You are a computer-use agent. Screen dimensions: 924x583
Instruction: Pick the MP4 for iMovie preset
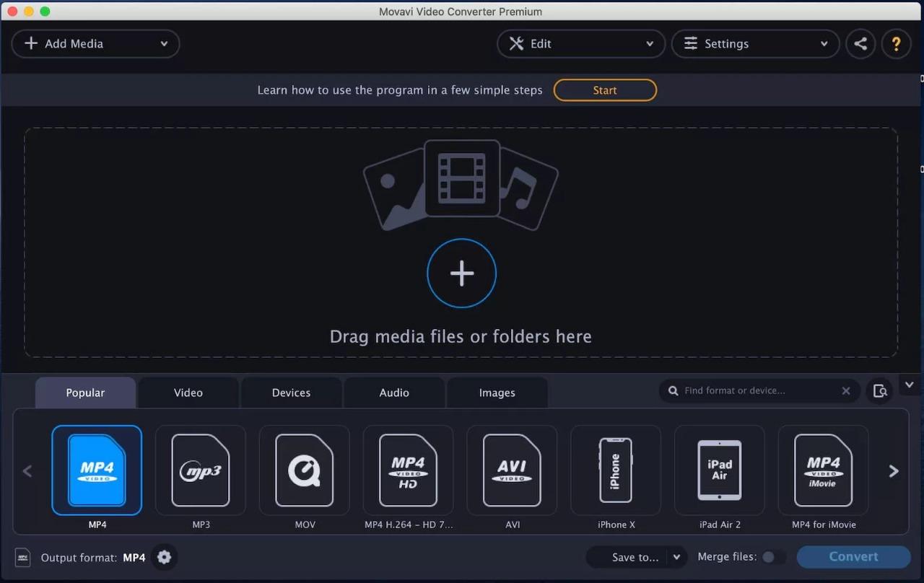click(x=824, y=470)
